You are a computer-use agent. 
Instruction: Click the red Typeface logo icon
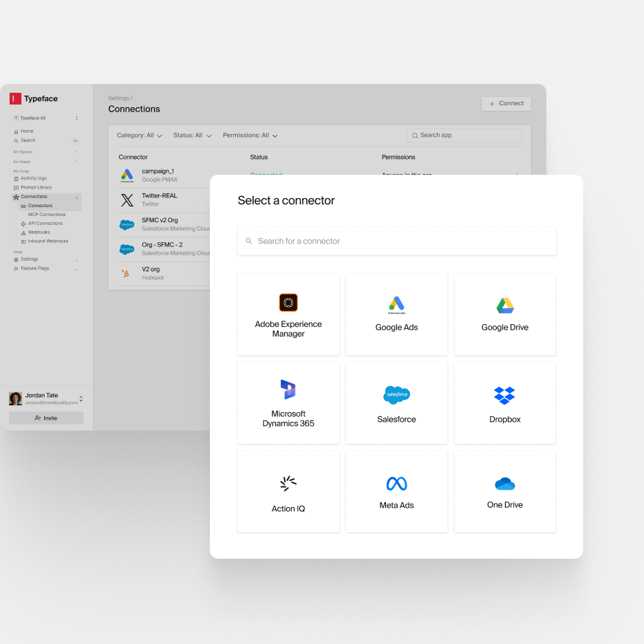point(15,98)
